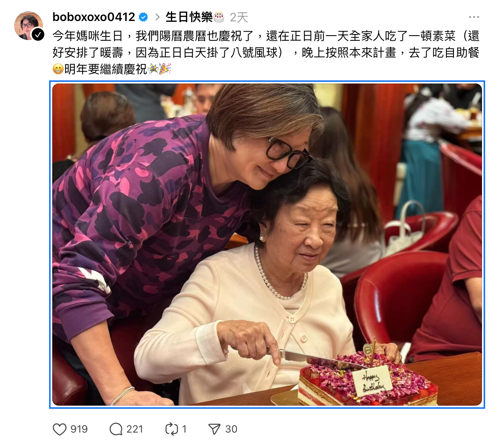This screenshot has width=501, height=448.
Task: Click the chevron arrow after the username
Action: click(158, 17)
